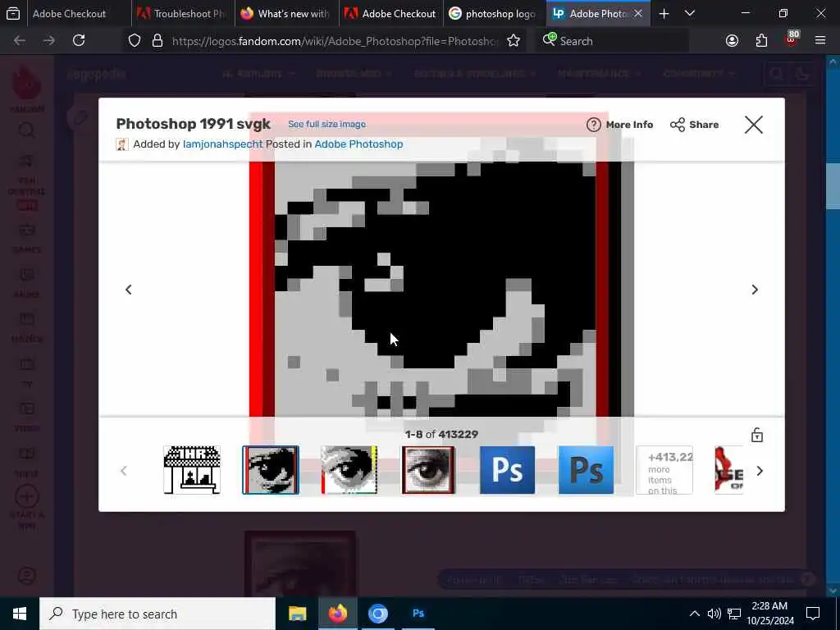Go to the previous image arrow
840x630 pixels.
click(129, 290)
